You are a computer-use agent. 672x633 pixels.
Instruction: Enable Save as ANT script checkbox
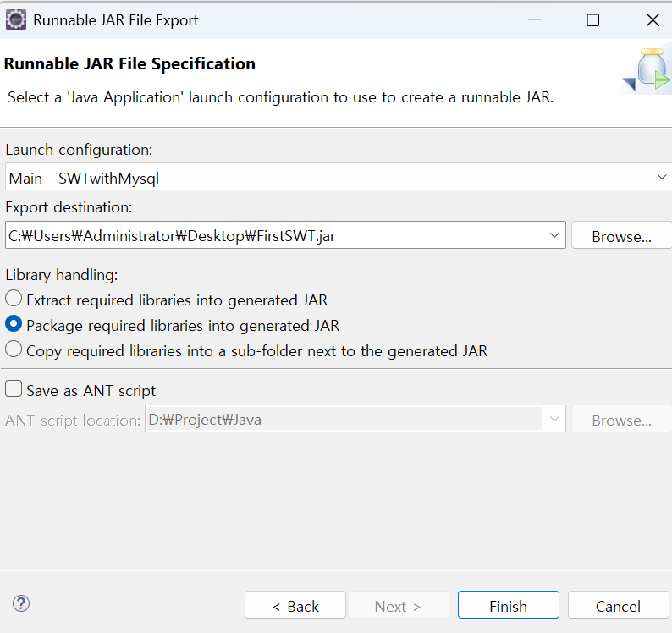coord(80,390)
